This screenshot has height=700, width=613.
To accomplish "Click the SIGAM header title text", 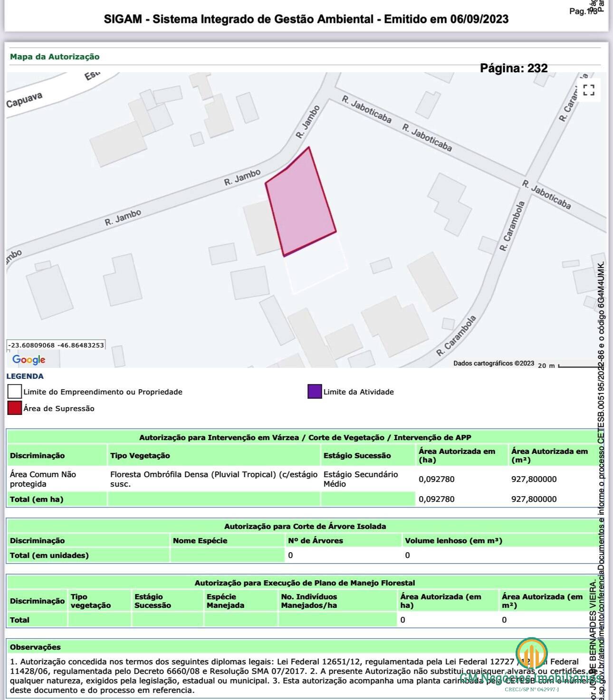I will point(306,19).
